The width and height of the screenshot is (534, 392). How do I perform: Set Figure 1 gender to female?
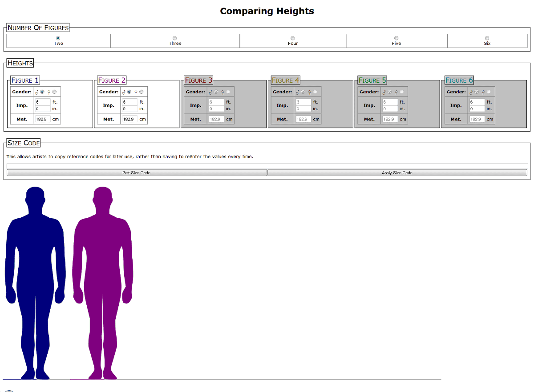[x=54, y=92]
